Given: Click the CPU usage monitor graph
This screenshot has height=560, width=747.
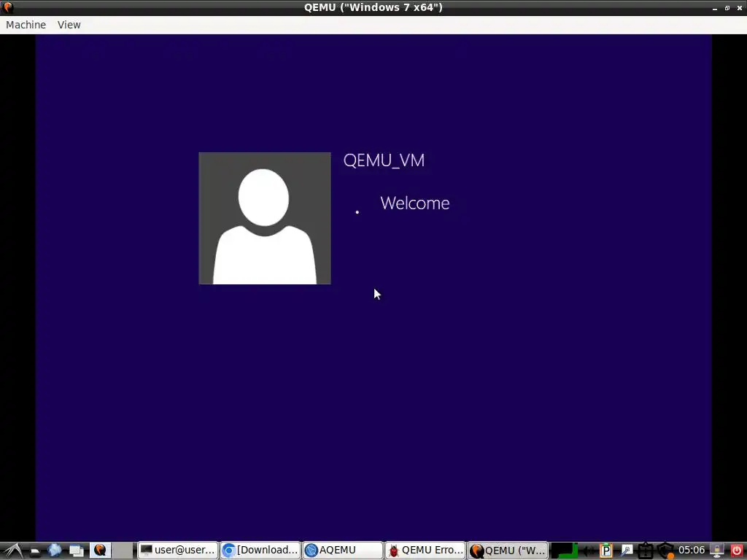Looking at the screenshot, I should pyautogui.click(x=565, y=551).
